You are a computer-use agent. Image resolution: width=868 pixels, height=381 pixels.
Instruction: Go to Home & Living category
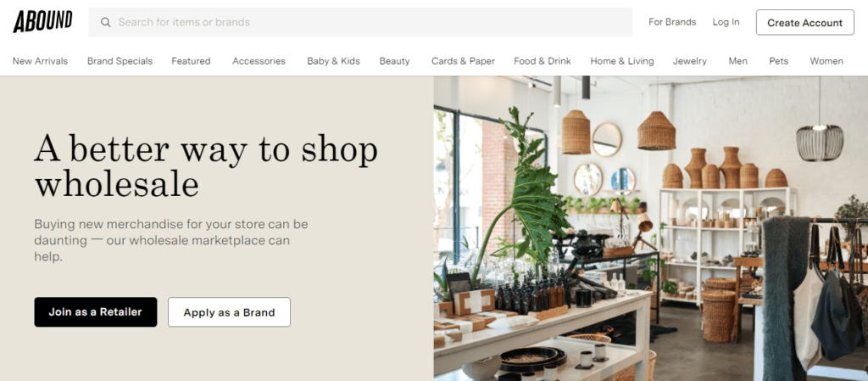pos(621,61)
